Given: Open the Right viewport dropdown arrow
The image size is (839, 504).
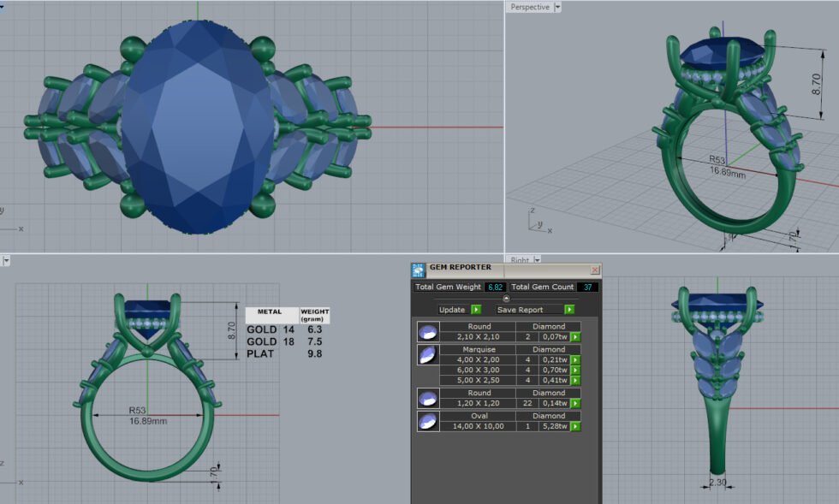Looking at the screenshot, I should [537, 259].
